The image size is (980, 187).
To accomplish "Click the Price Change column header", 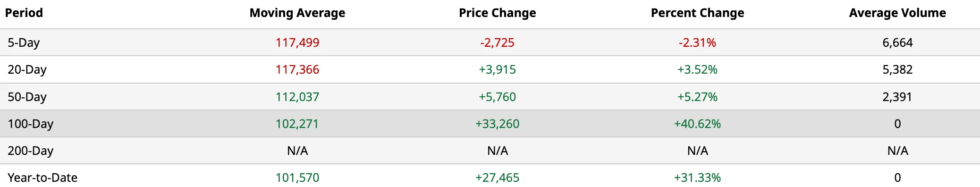I will (498, 13).
